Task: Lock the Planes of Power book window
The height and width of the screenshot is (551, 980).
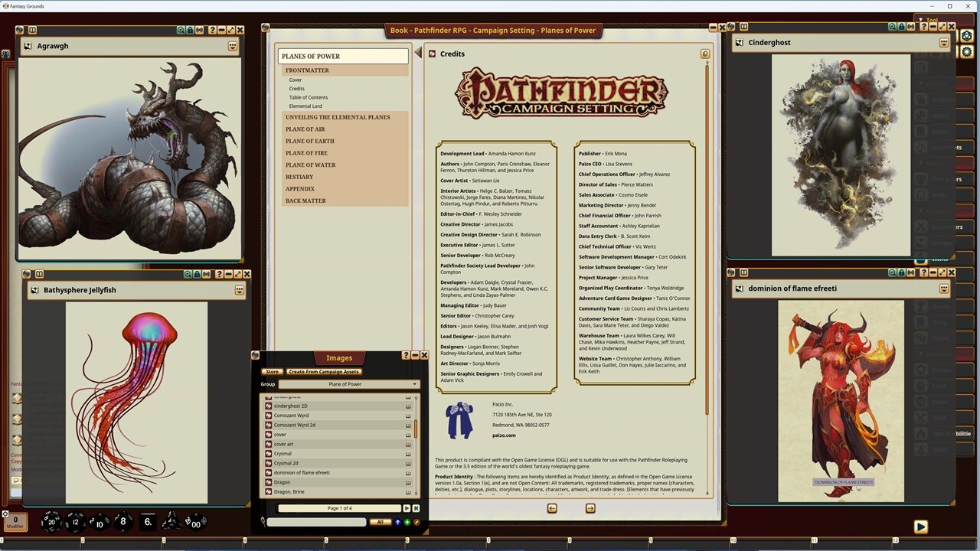Action: (705, 54)
